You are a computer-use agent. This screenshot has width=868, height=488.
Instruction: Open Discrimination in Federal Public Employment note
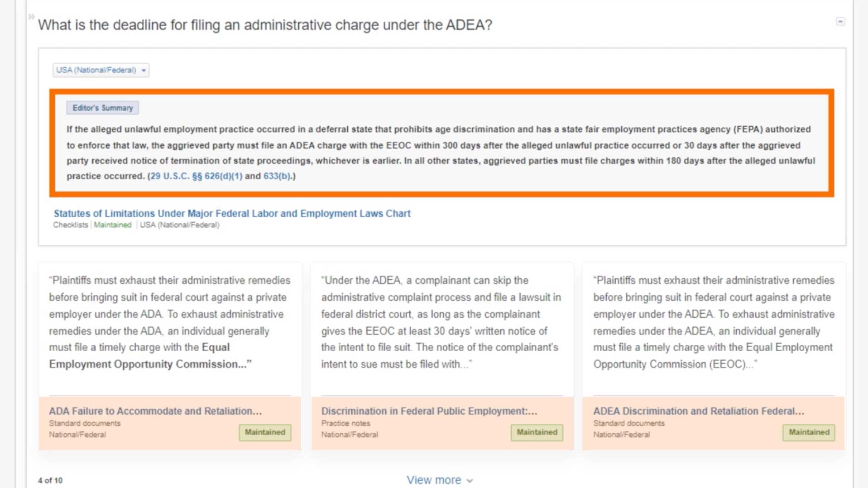coord(429,411)
